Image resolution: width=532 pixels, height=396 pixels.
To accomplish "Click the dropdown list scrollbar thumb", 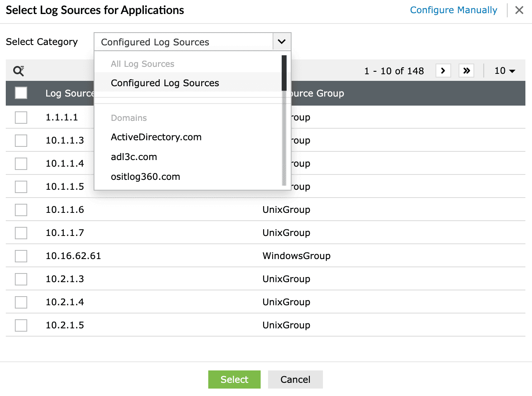I will (x=284, y=73).
